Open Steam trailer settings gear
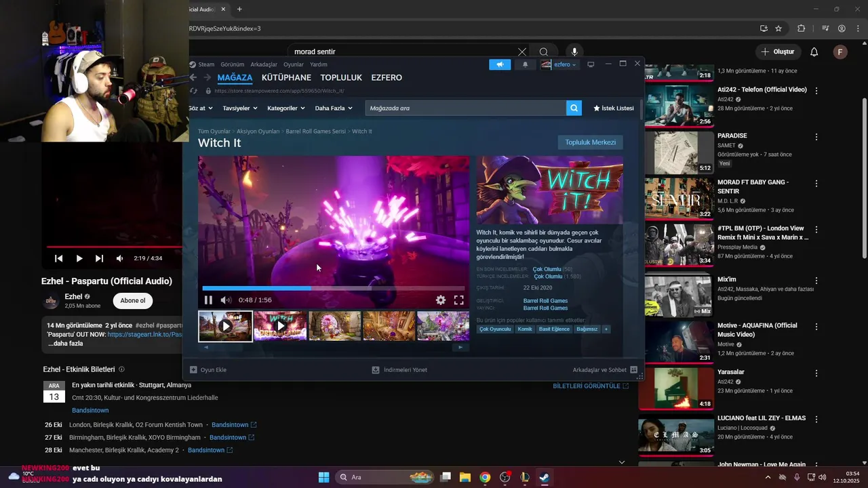The height and width of the screenshot is (488, 868). pos(441,300)
